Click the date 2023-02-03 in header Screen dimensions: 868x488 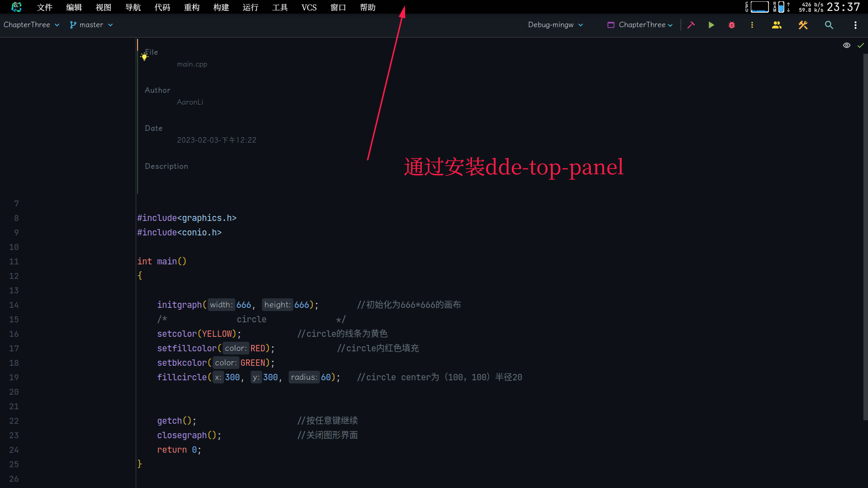point(216,140)
